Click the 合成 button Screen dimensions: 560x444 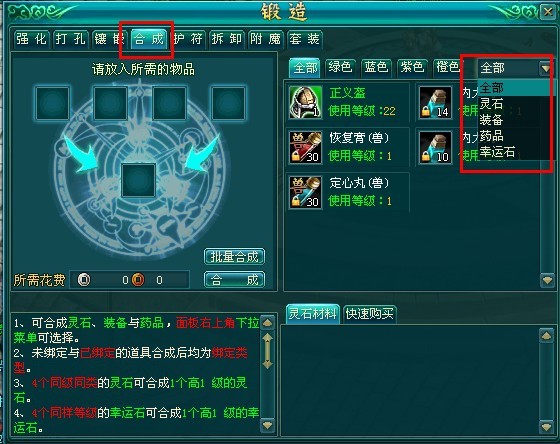click(234, 280)
